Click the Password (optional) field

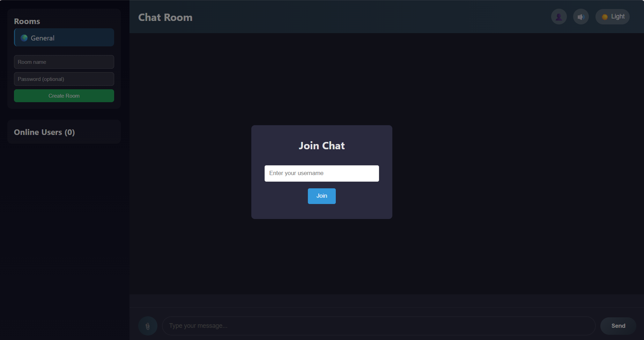pyautogui.click(x=64, y=79)
